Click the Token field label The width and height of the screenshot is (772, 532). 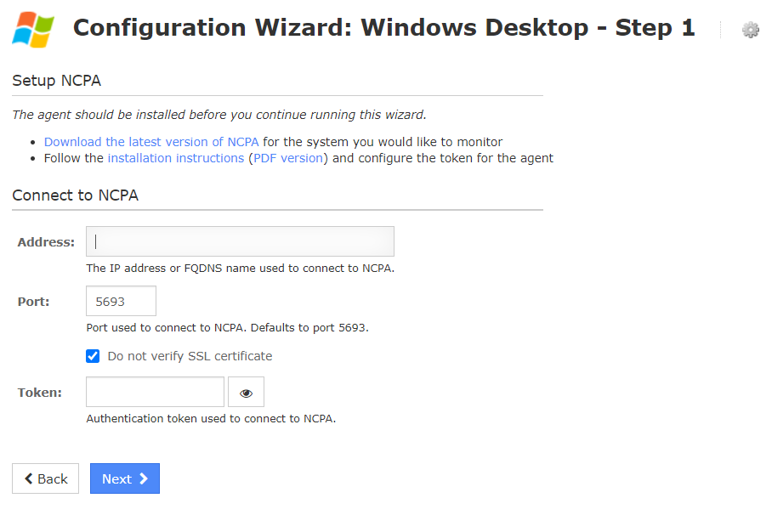click(40, 393)
